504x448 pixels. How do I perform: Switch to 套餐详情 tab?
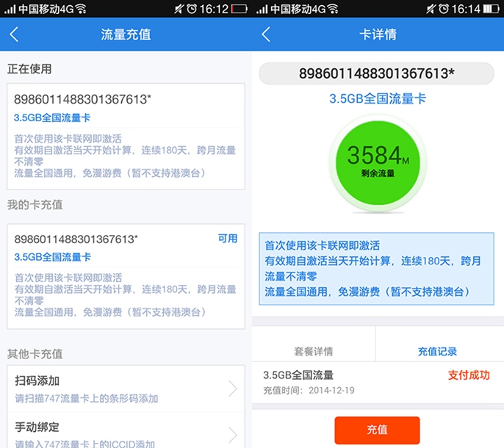coord(314,351)
